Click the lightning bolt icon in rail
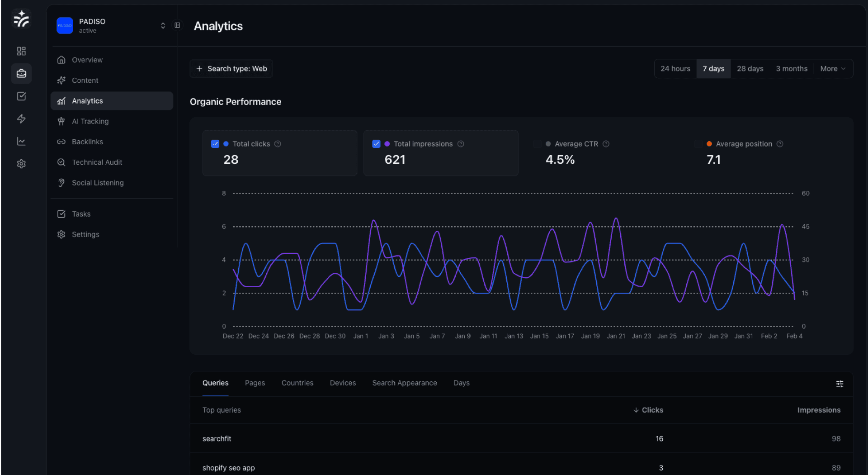Image resolution: width=868 pixels, height=475 pixels. tap(21, 119)
